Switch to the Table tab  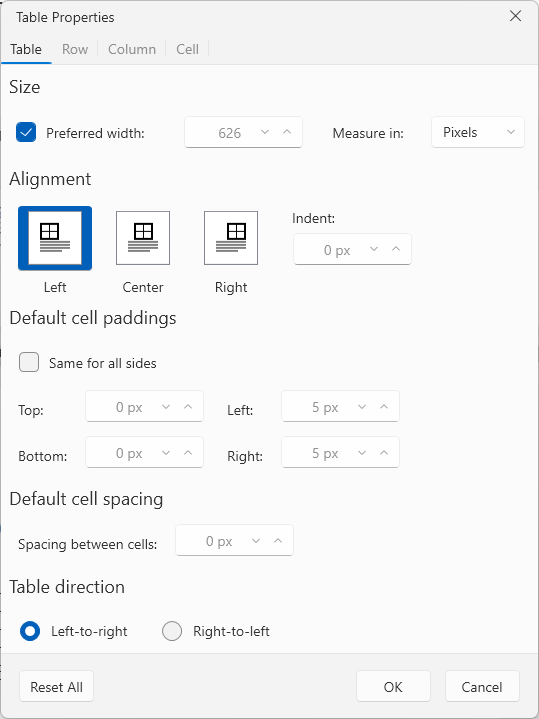pos(26,49)
